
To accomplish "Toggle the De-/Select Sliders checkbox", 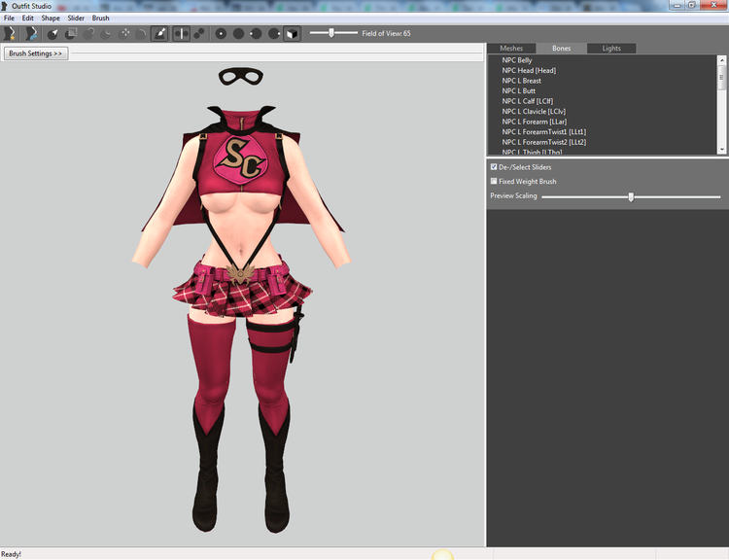I will pyautogui.click(x=494, y=167).
